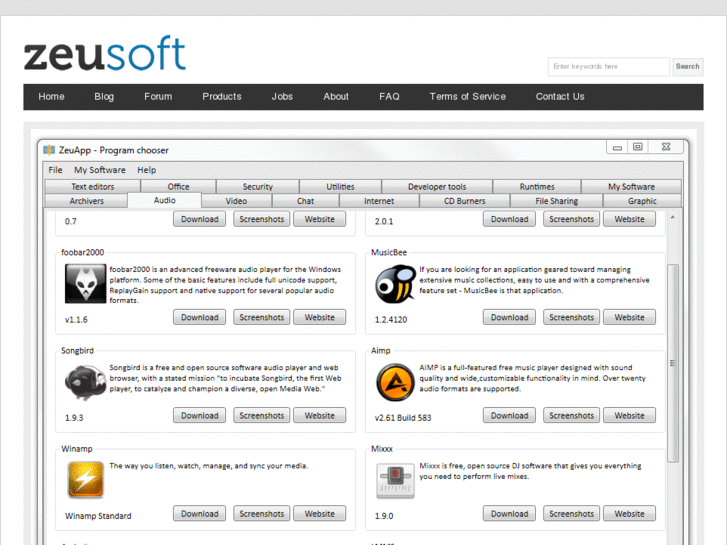This screenshot has width=727, height=545.
Task: Click the Aimp orange triangle icon
Action: point(395,382)
